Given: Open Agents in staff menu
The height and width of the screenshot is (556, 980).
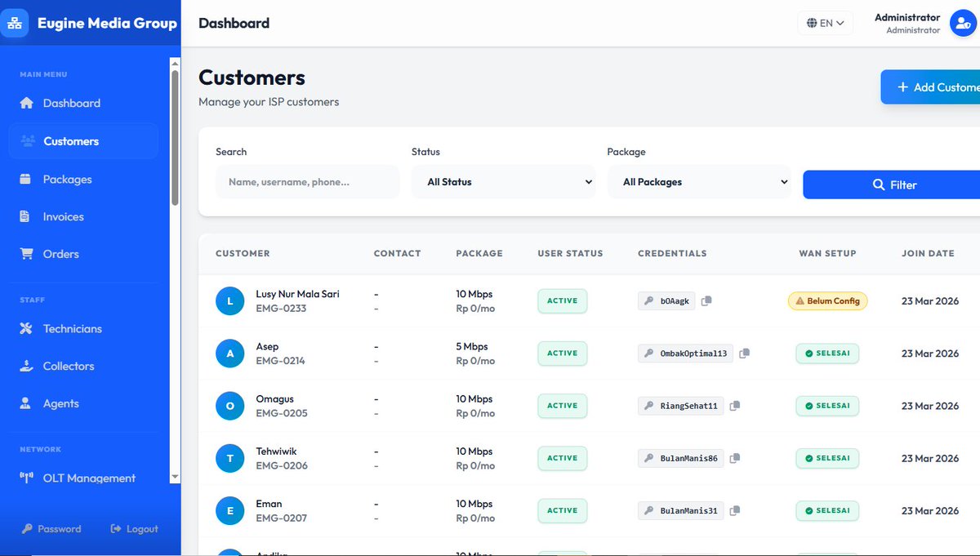Looking at the screenshot, I should tap(83, 403).
